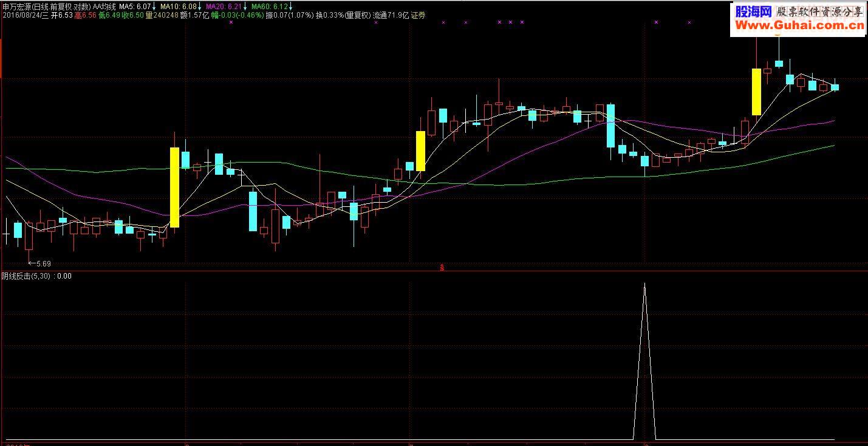The height and width of the screenshot is (446, 868).
Task: Click the 日线 前复权 对数 period label
Action: pyautogui.click(x=61, y=6)
